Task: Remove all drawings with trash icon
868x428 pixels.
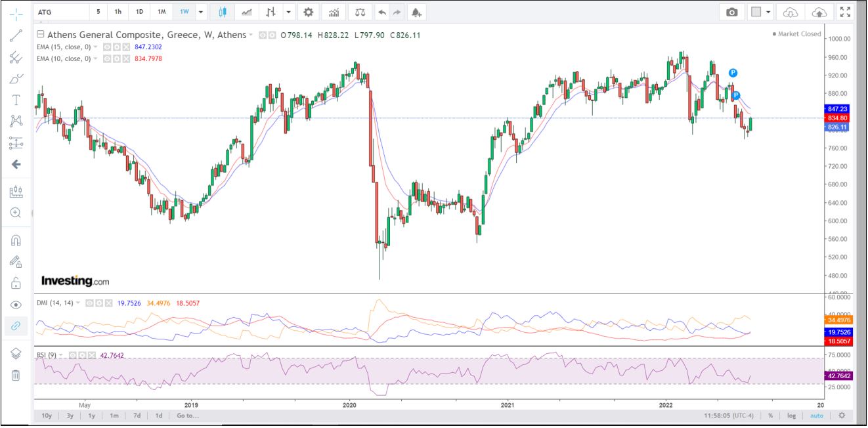Action: pyautogui.click(x=16, y=375)
